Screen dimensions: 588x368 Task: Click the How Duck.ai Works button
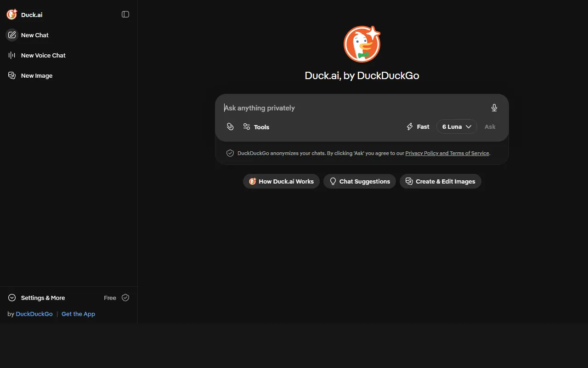281,181
